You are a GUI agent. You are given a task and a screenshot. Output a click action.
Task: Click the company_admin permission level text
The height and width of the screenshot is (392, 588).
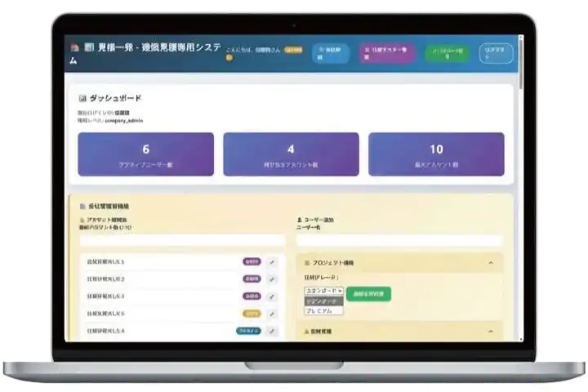pyautogui.click(x=124, y=121)
